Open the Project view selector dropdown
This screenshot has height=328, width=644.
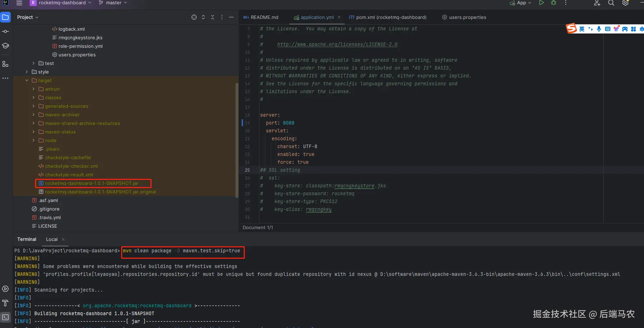click(x=28, y=17)
